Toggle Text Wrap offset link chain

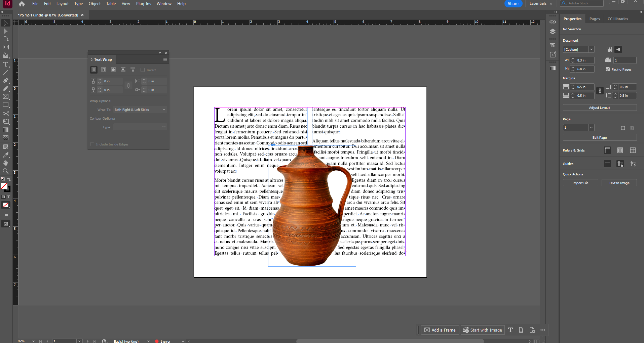pyautogui.click(x=128, y=86)
